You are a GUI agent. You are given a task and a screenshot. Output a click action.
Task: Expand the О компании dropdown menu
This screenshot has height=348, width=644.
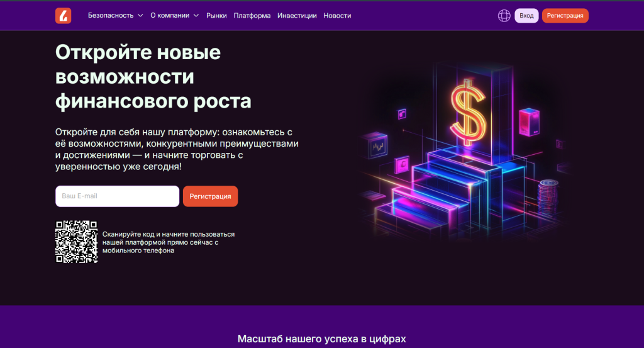[x=175, y=16]
